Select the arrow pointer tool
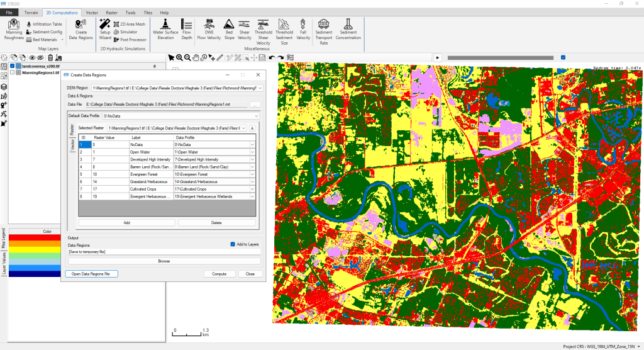Screen dimensions: 644x350 point(171,58)
